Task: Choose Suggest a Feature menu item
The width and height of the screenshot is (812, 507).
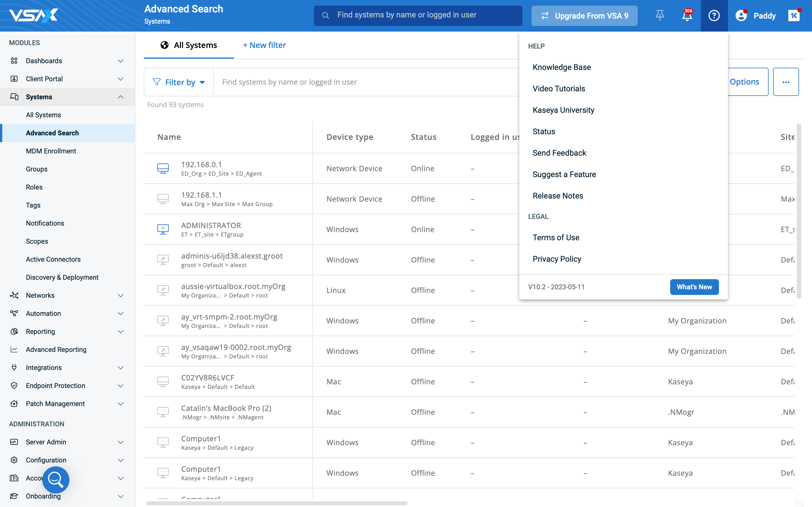Action: (564, 174)
